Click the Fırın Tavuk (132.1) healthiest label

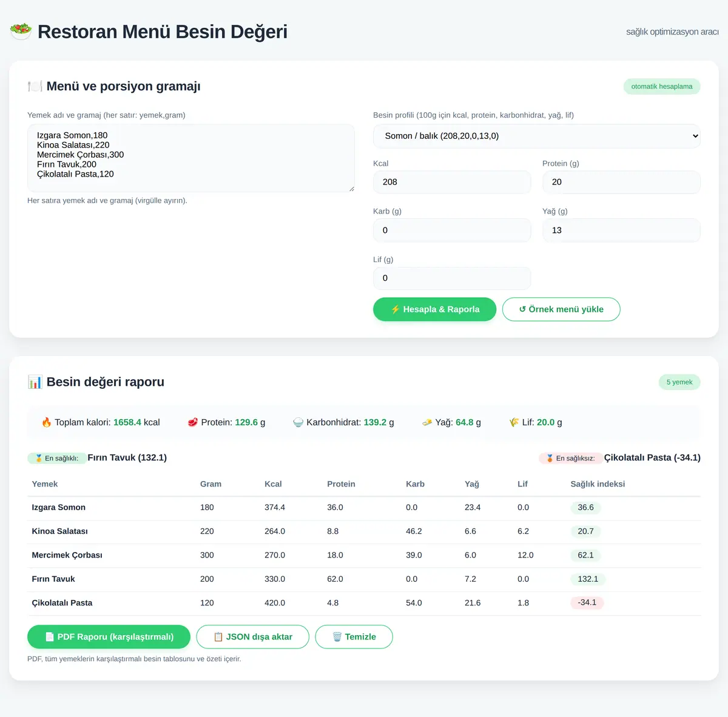click(x=127, y=457)
